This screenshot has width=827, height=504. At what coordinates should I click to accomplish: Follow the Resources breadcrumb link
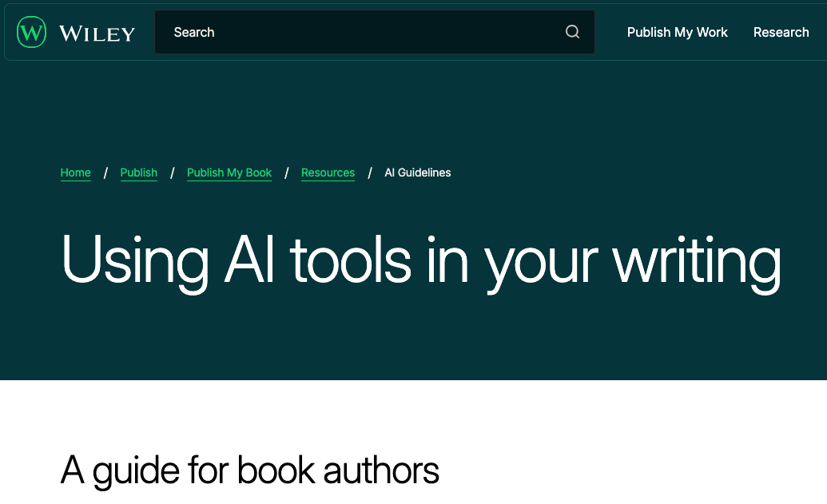[x=328, y=173]
